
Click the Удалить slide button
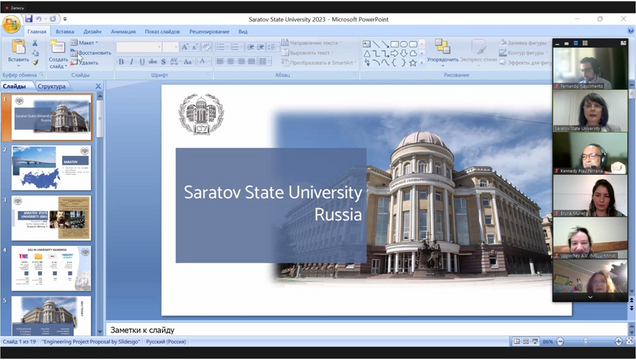(84, 63)
